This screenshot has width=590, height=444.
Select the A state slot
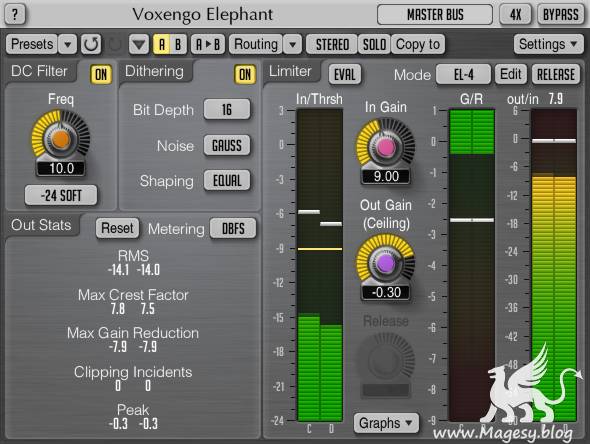161,44
